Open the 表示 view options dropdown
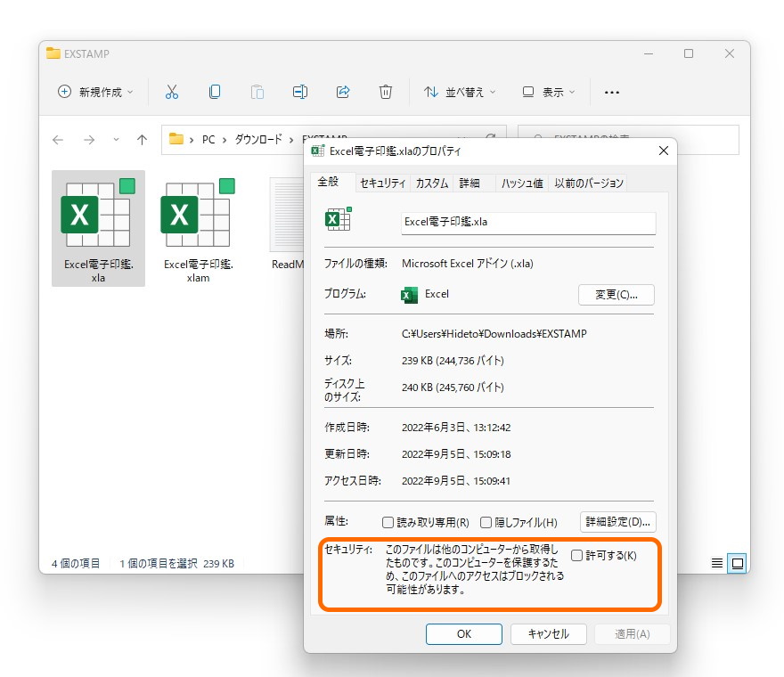The width and height of the screenshot is (784, 677). [x=547, y=92]
